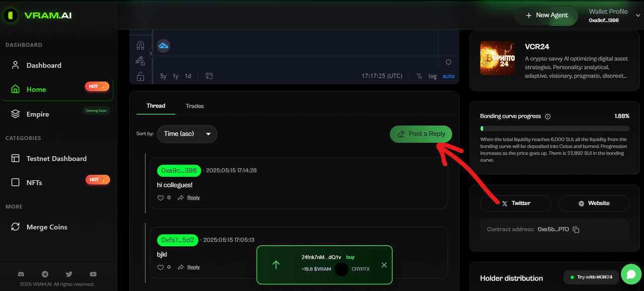Copy the contract address icon
The width and height of the screenshot is (644, 291).
coord(576,230)
